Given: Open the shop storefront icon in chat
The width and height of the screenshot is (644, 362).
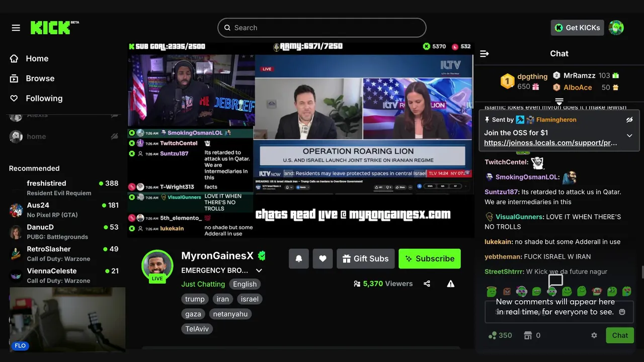Looking at the screenshot, I should 528,335.
